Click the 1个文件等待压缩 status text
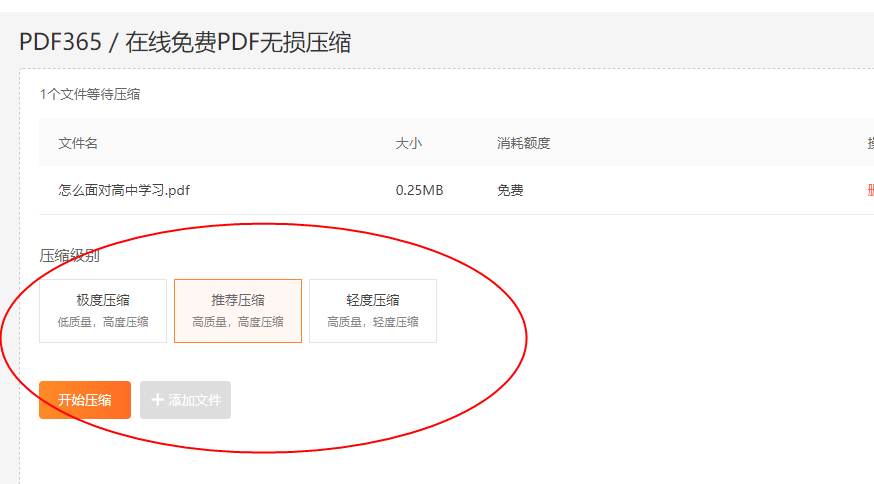 90,94
